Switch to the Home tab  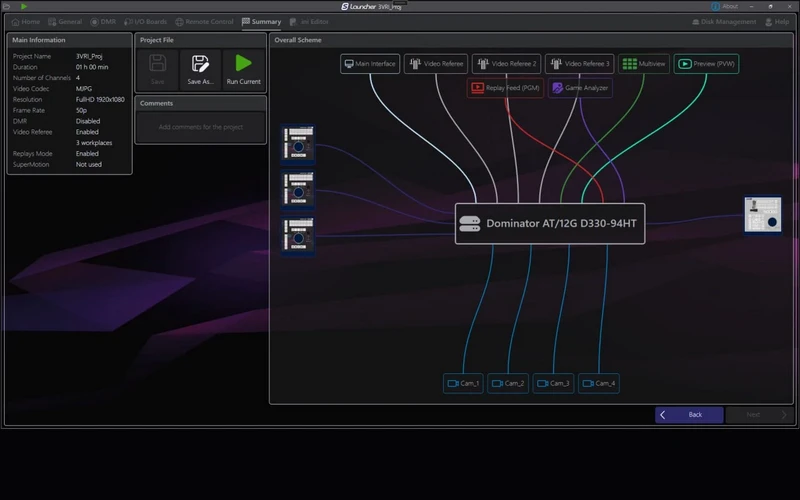point(25,21)
